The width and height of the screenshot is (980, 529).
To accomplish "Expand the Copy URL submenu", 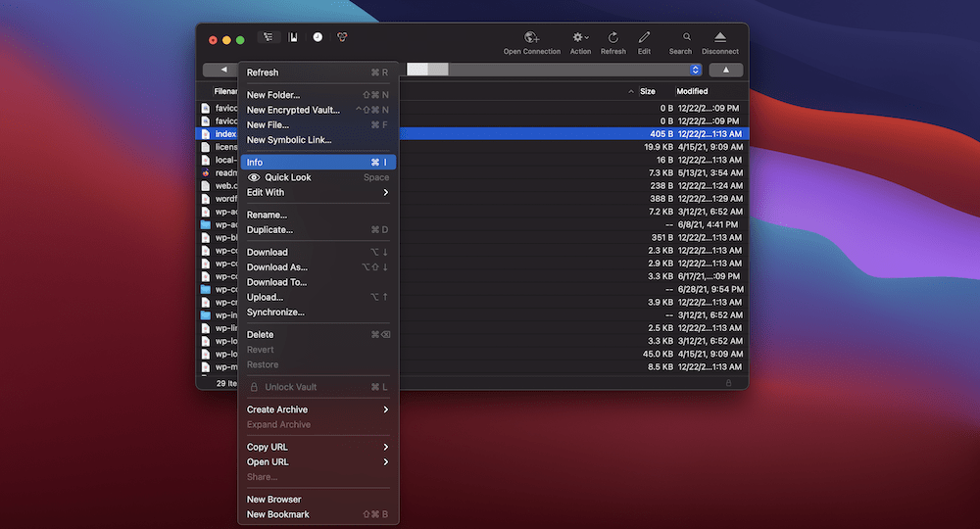I will (x=318, y=447).
